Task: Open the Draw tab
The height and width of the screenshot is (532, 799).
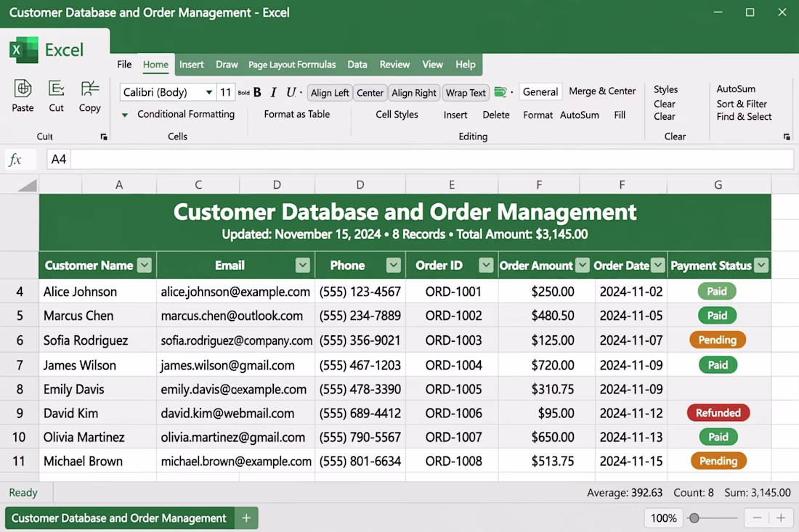Action: click(x=227, y=65)
